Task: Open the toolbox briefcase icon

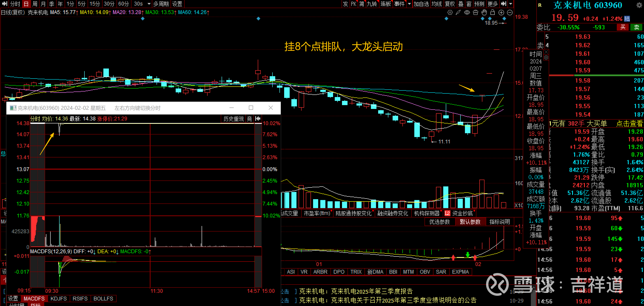Action: (476, 13)
